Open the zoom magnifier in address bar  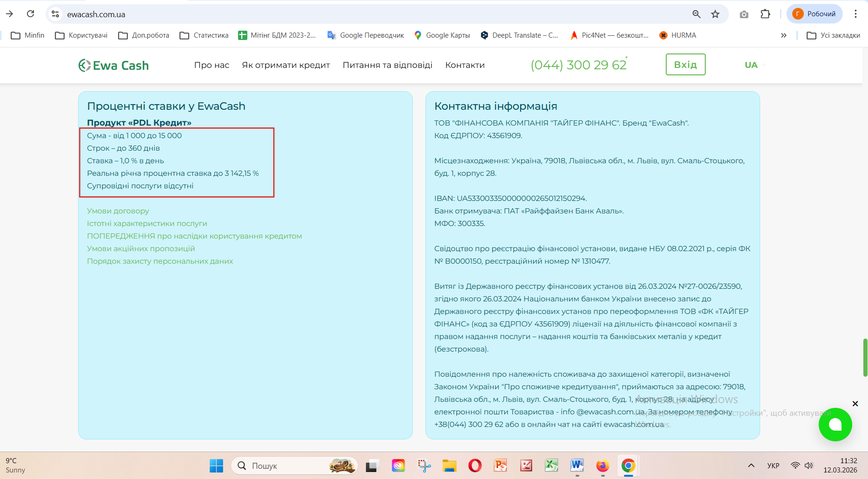[x=696, y=14]
